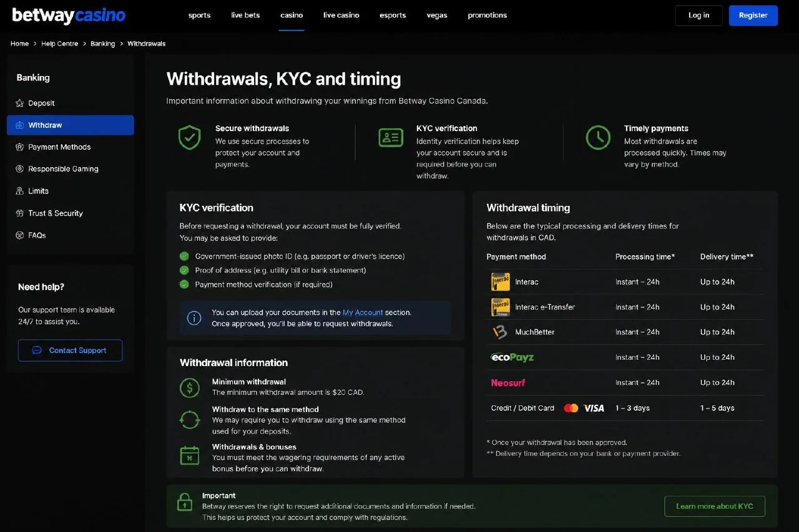Viewport: 799px width, 532px height.
Task: Click the Register button
Action: coord(753,16)
